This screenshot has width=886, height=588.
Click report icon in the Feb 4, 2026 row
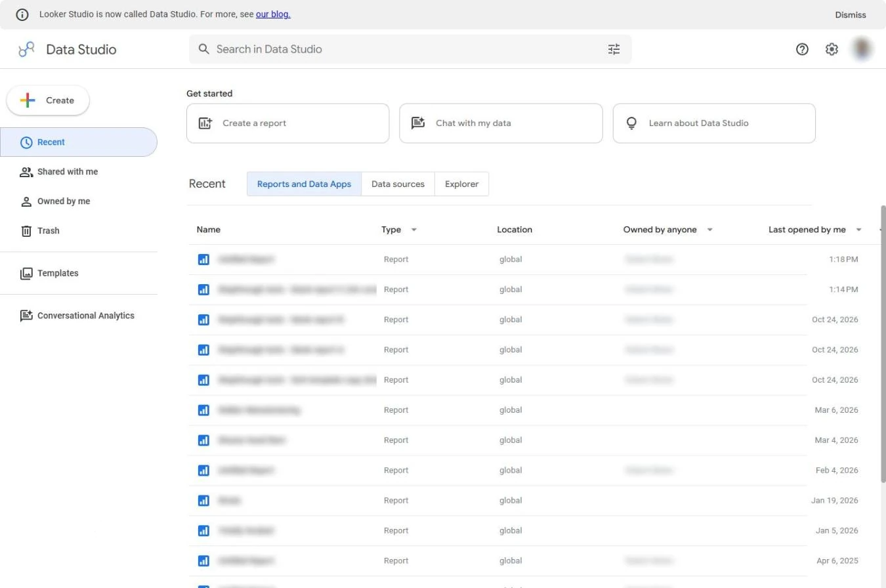203,471
